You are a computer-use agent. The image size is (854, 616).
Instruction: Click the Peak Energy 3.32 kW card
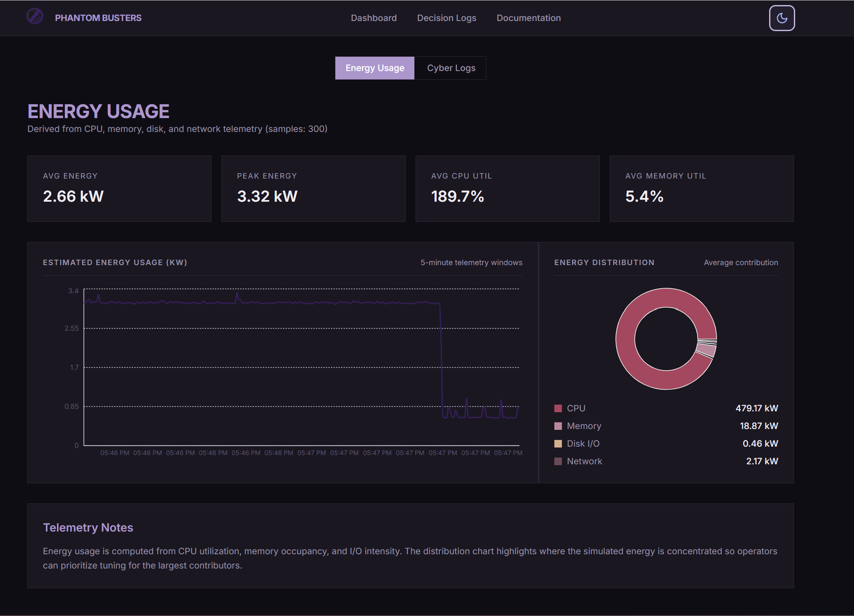click(313, 189)
